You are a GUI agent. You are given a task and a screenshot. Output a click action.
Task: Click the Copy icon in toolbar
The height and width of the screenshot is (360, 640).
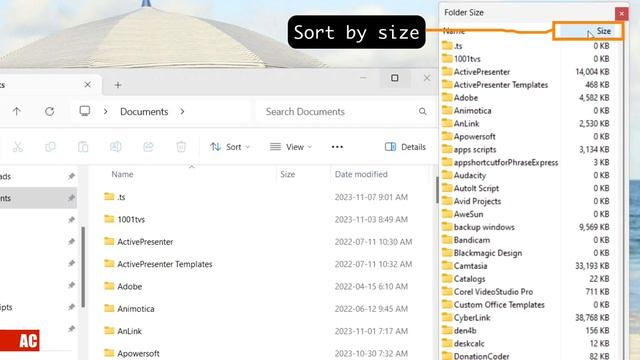pos(50,147)
